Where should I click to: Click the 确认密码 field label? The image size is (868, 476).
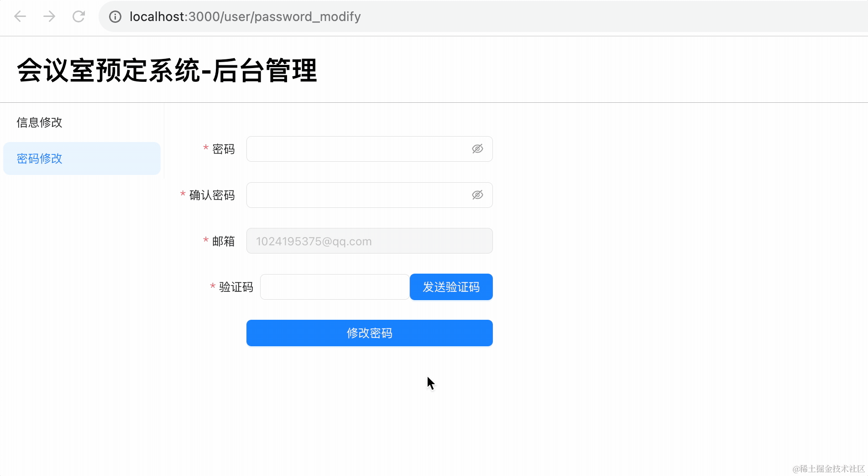point(212,196)
